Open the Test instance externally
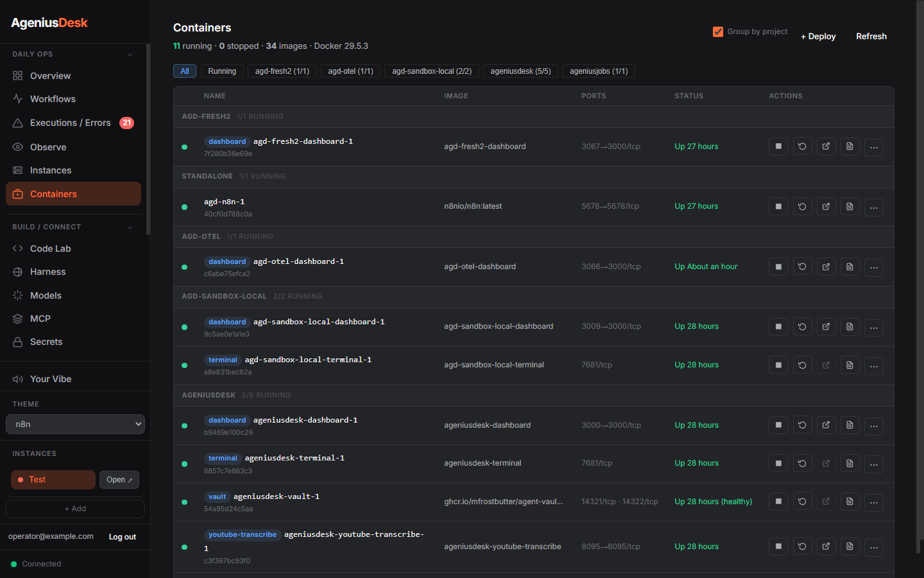Viewport: 924px width, 578px height. tap(119, 480)
